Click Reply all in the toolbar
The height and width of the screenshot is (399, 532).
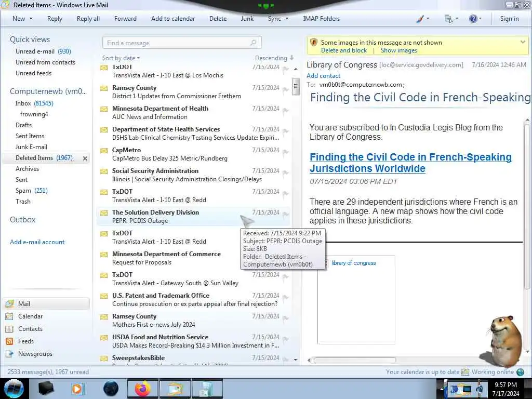[88, 19]
